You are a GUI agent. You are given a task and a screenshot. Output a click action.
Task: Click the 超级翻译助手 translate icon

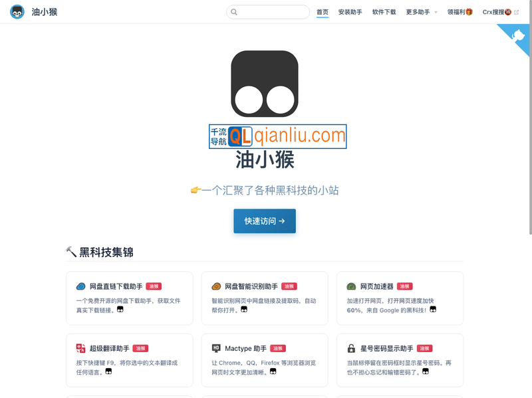[81, 348]
